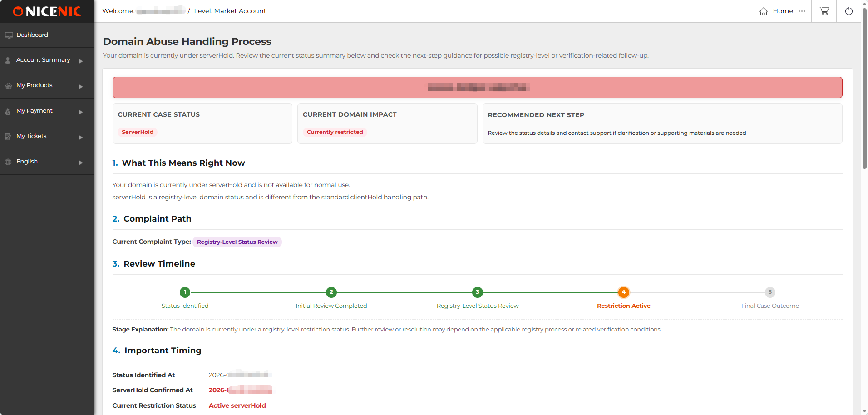This screenshot has width=868, height=415.
Task: Click the NiceNIC logo
Action: tap(47, 11)
